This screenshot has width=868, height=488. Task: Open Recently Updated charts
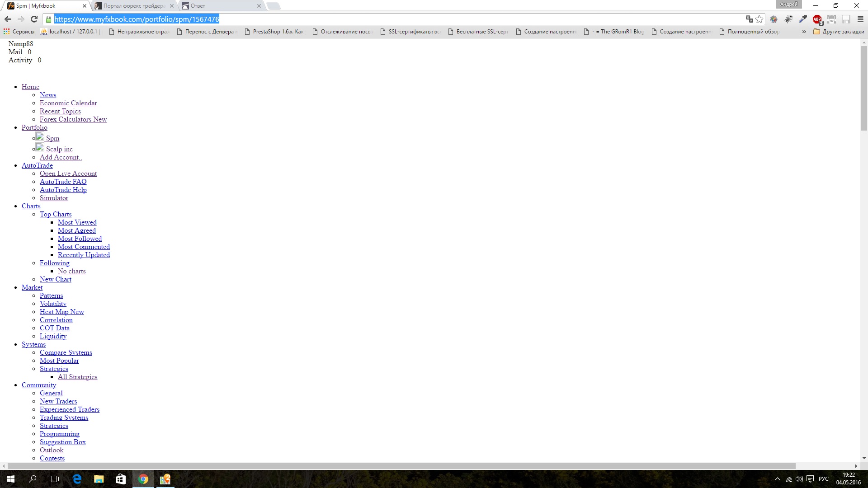click(x=84, y=255)
